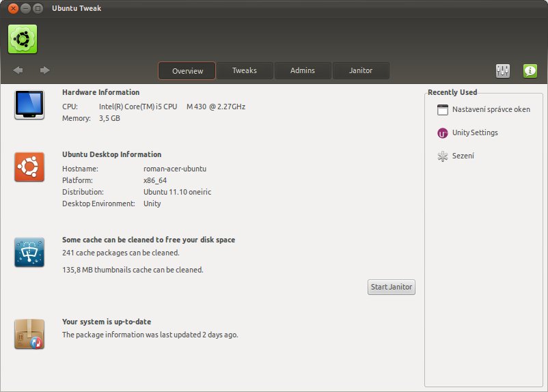Click the Ubuntu Tweak window title

click(x=77, y=8)
